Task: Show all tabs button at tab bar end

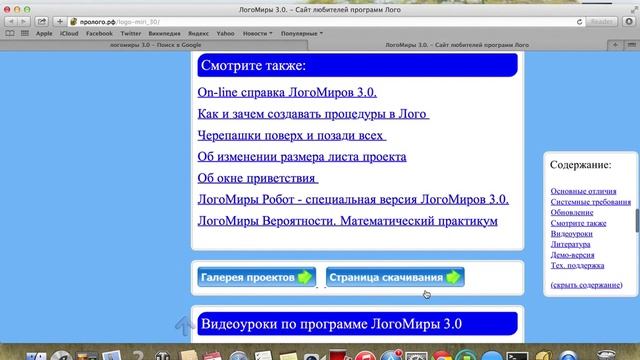Action: click(631, 45)
